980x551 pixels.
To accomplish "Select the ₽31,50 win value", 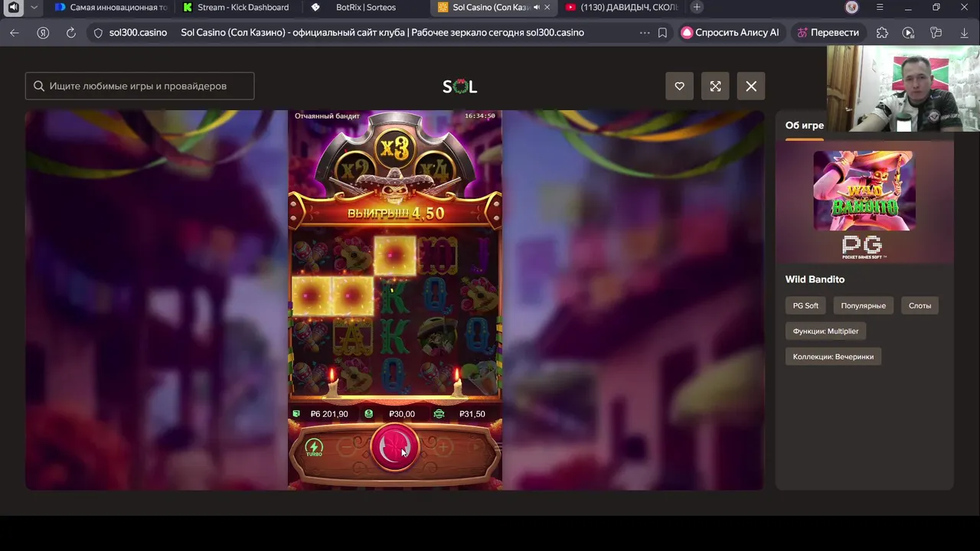I will pos(472,414).
